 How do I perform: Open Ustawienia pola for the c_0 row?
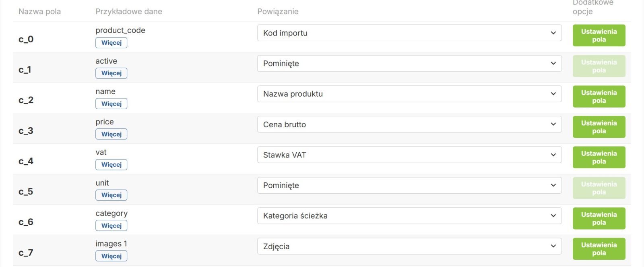[x=599, y=35]
